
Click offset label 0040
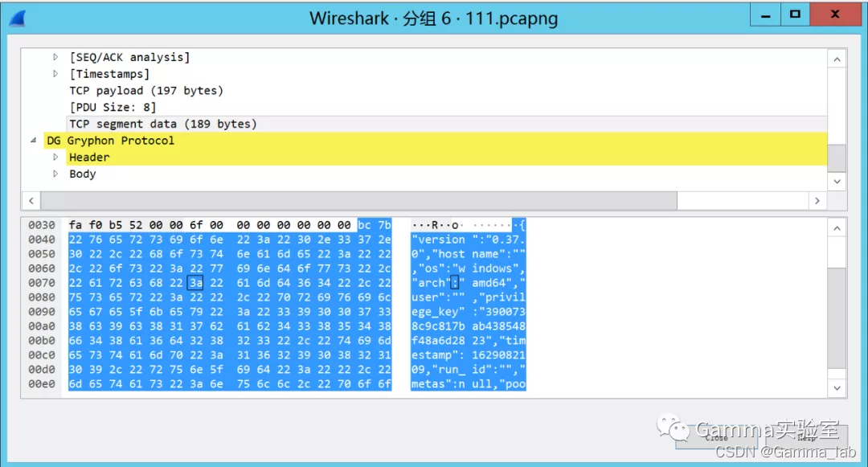coord(42,240)
